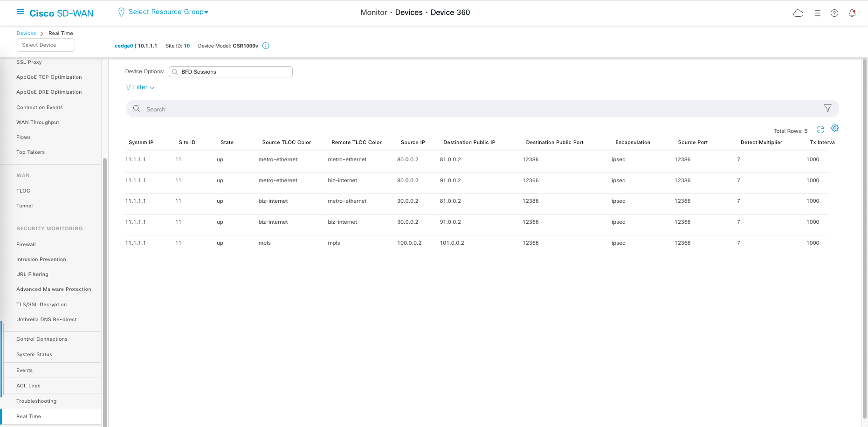Click the Site ID 10 link
Image resolution: width=868 pixels, height=427 pixels.
(x=187, y=46)
